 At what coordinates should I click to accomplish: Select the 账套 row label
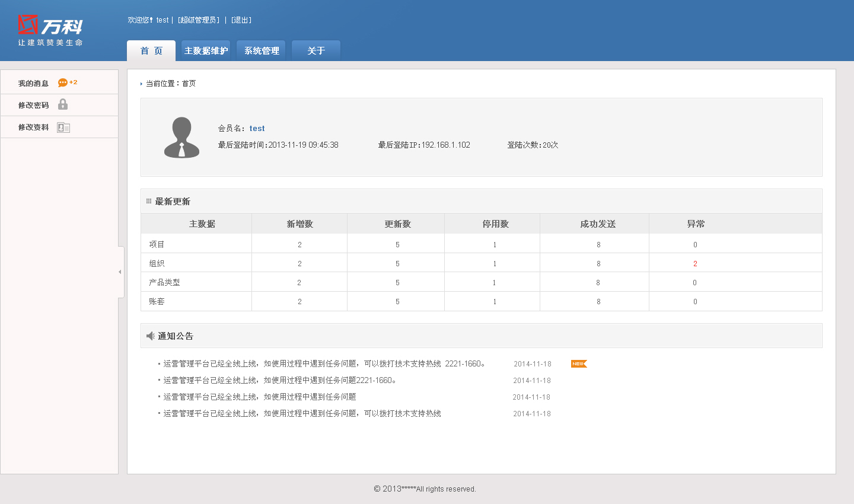click(x=157, y=301)
